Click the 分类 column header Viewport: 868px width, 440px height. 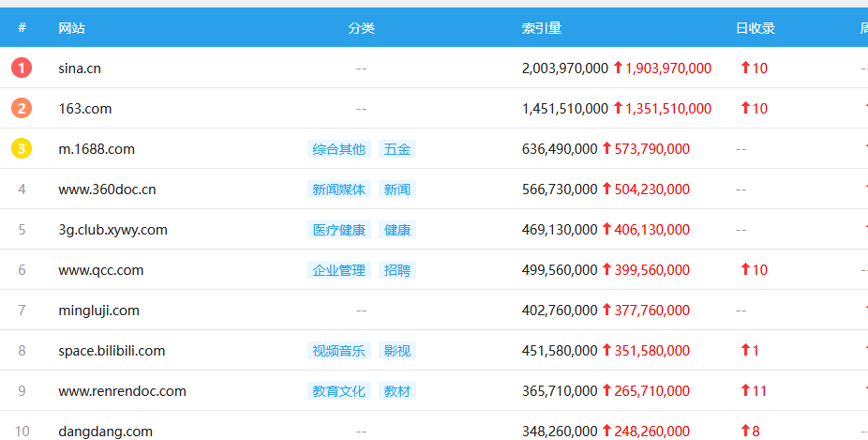[361, 28]
